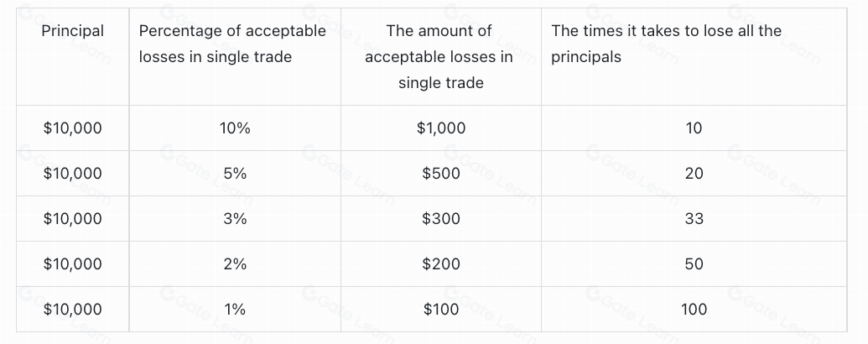Select the 1% loss percentage cell

pos(235,310)
